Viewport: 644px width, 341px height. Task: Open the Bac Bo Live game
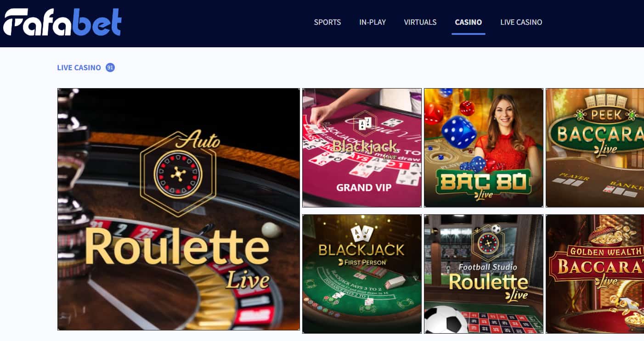point(483,148)
